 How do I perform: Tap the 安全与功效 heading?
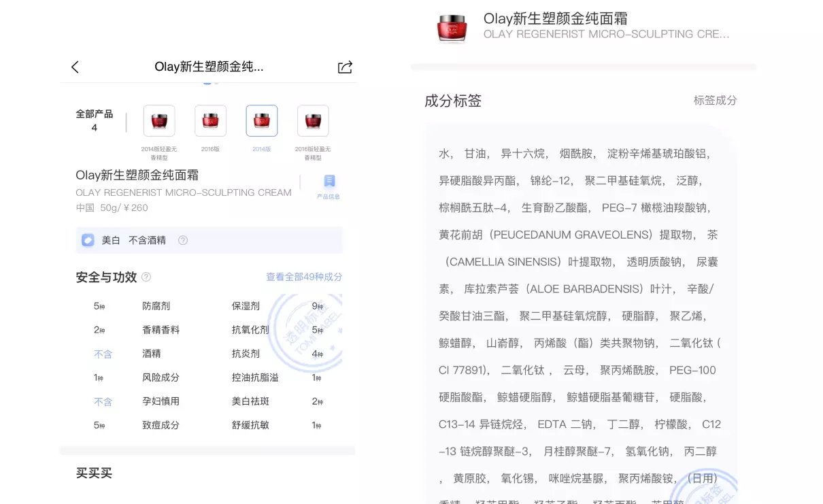point(106,277)
